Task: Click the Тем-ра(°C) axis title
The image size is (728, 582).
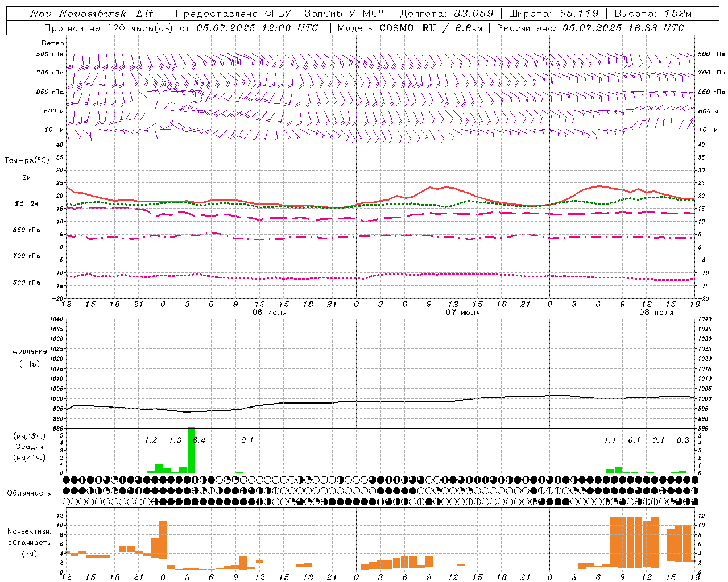Action: [x=27, y=161]
